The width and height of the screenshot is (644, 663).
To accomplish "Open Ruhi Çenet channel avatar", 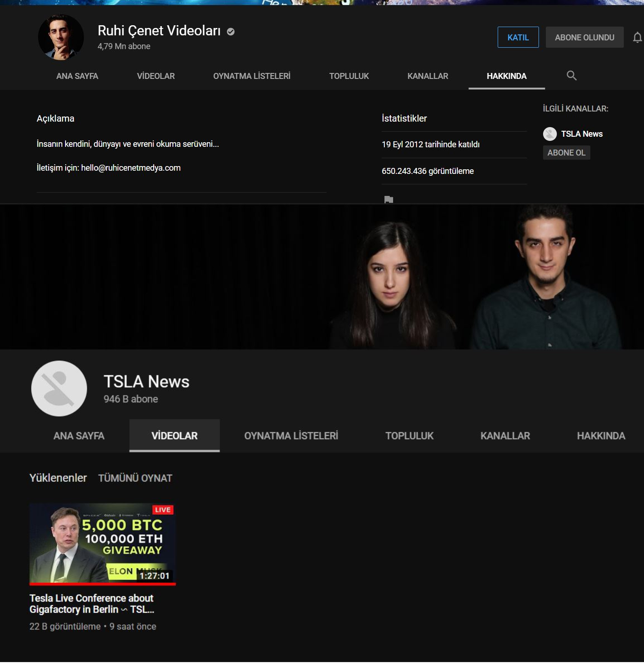I will tap(61, 37).
